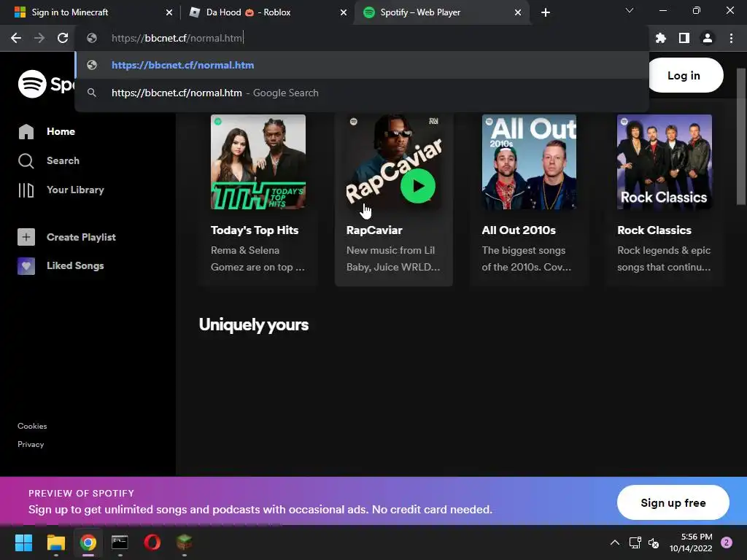747x560 pixels.
Task: Open Minecraft from the taskbar
Action: point(185,542)
